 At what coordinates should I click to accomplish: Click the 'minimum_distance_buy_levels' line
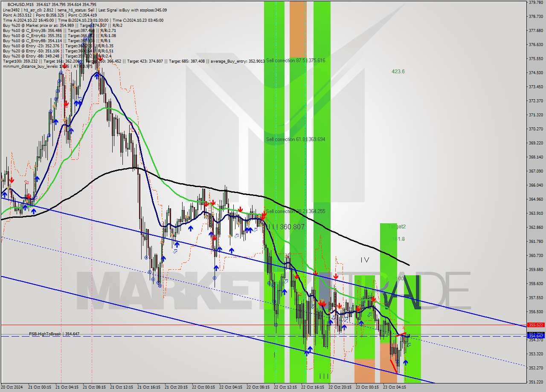[x=48, y=66]
